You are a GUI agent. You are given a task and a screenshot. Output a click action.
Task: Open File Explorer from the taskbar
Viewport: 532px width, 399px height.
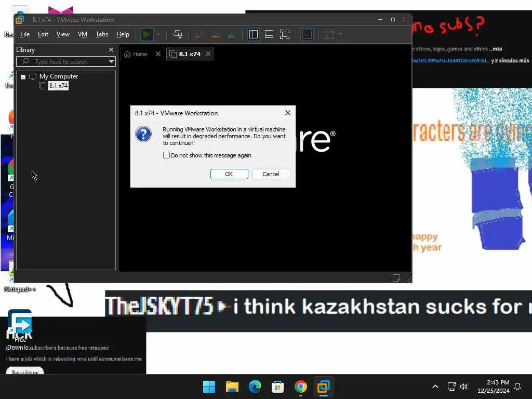point(232,387)
